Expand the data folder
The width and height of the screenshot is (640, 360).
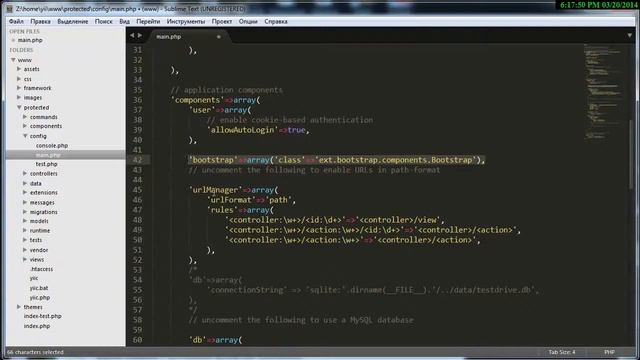click(x=25, y=183)
